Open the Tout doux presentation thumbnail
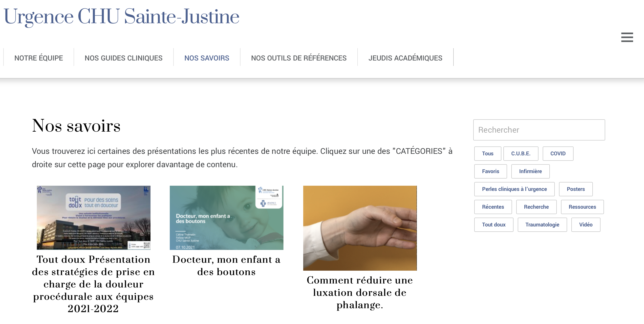Screen dimensions: 644x324 [93, 218]
